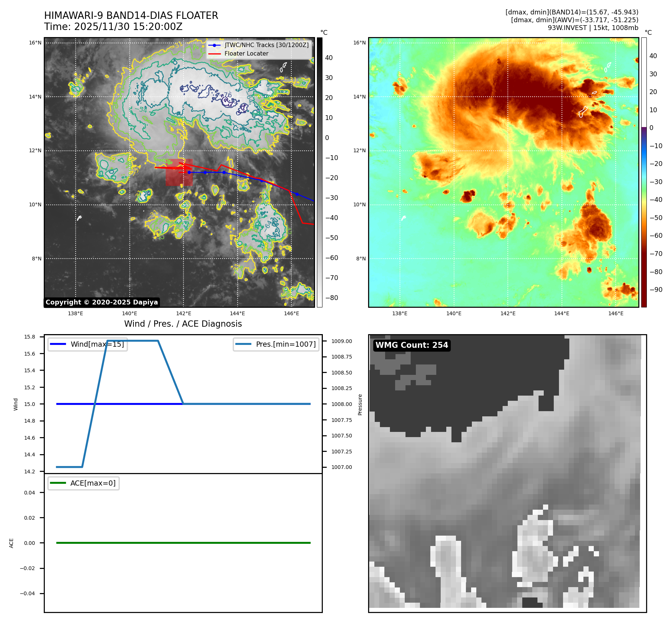Click the blue Wind legend line sample

58,344
